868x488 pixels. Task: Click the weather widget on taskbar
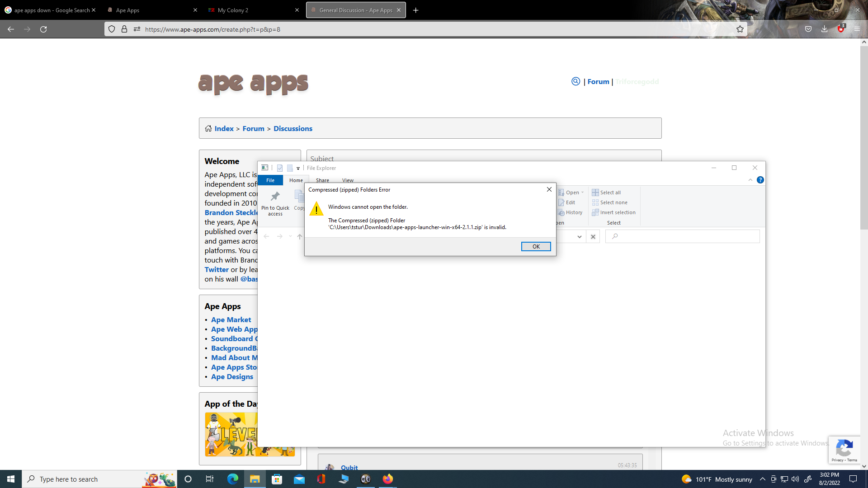(x=717, y=479)
